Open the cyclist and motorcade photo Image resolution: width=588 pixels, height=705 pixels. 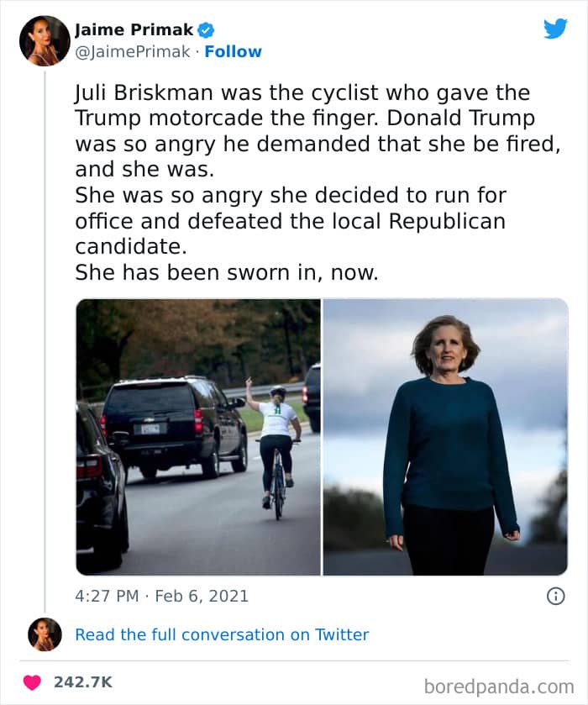pos(198,437)
